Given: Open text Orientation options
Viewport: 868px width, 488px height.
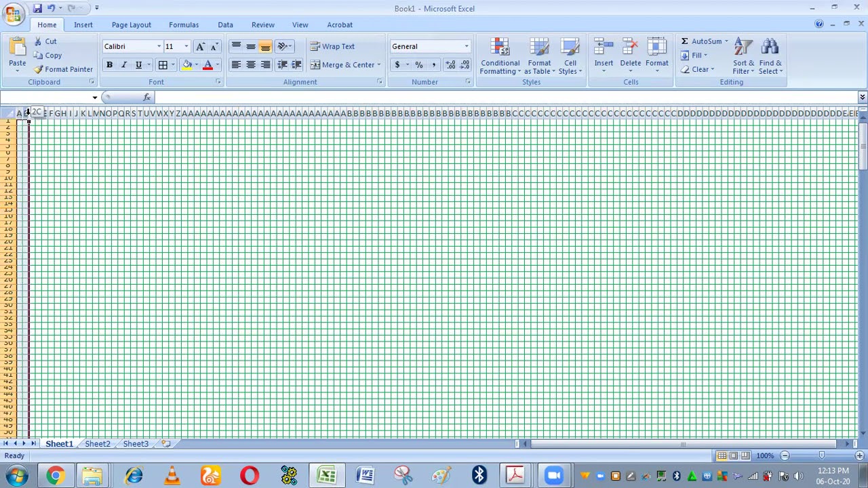Looking at the screenshot, I should click(284, 46).
